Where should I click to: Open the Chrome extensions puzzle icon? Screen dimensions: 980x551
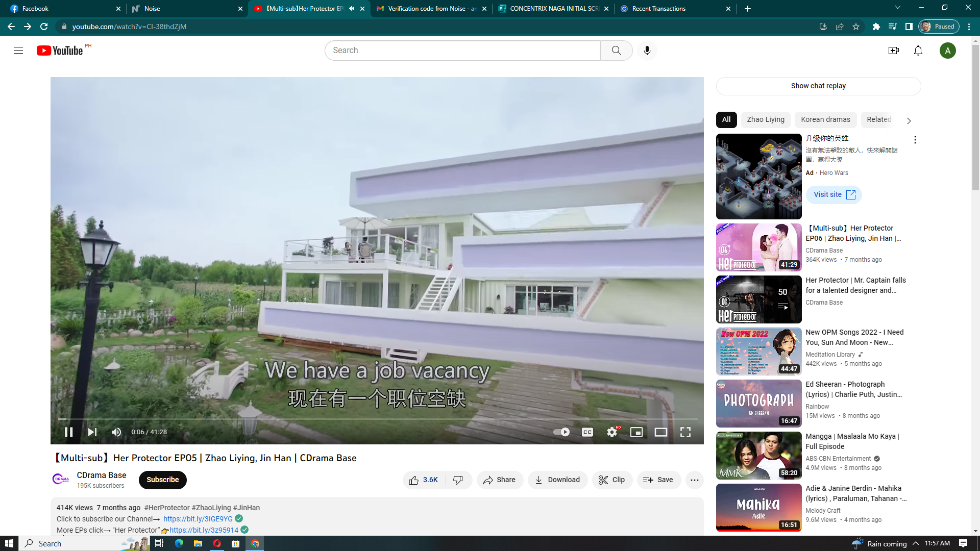(x=876, y=27)
